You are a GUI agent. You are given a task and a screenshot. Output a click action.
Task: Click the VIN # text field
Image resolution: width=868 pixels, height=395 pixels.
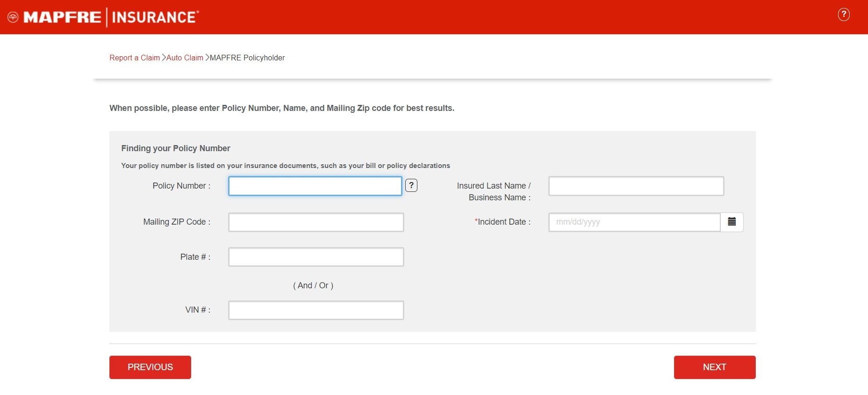(x=316, y=310)
